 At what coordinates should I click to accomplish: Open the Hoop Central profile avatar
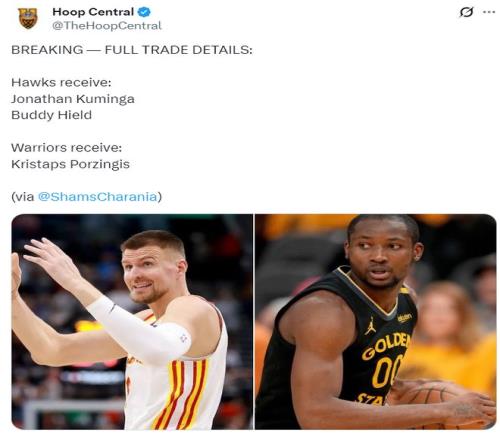(x=28, y=18)
